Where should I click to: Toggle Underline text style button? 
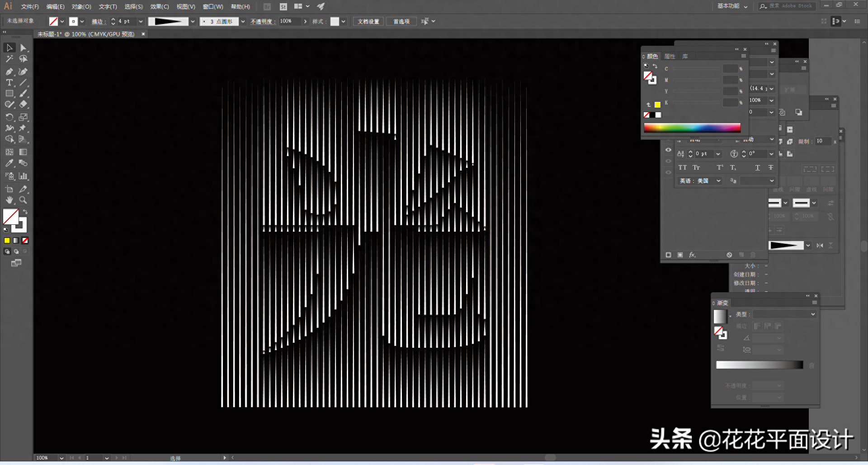pyautogui.click(x=758, y=168)
